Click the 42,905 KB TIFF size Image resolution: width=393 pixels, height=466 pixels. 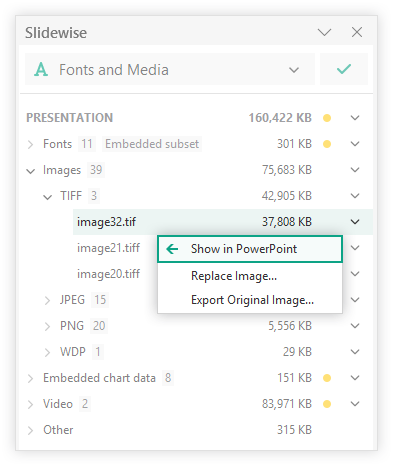(x=287, y=196)
